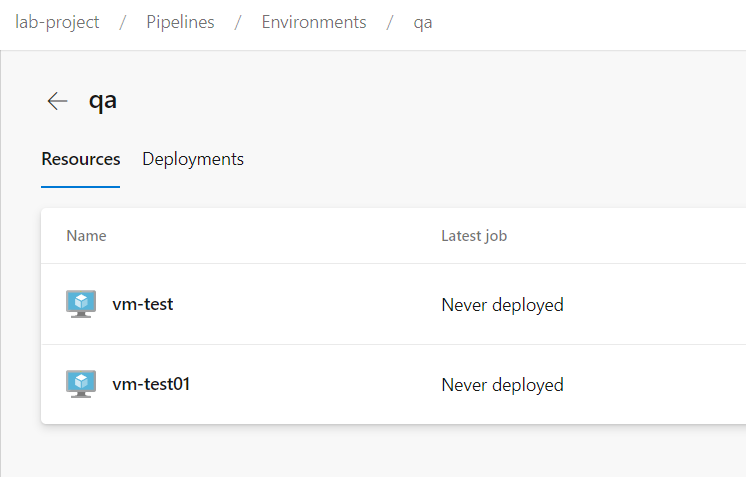Click the slash separator after lab-project

(123, 22)
